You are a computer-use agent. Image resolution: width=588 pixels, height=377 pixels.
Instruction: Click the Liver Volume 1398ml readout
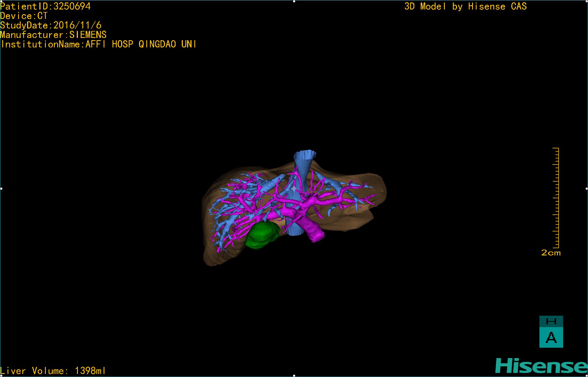[53, 371]
